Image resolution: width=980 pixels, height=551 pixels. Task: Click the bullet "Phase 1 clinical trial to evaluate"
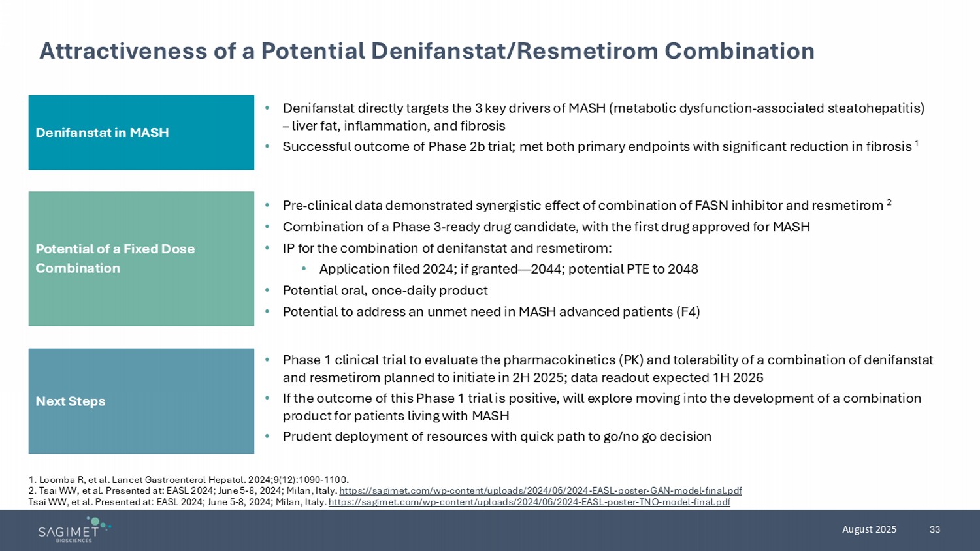pos(608,369)
